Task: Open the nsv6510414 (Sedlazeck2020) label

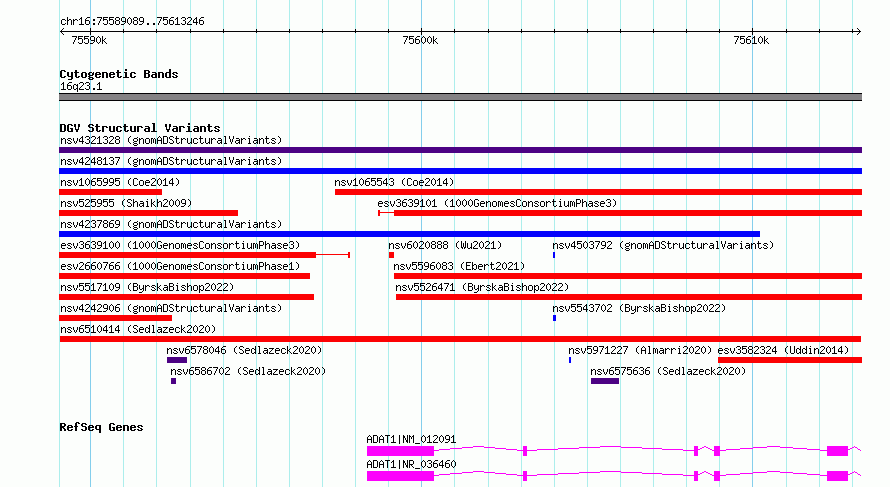Action: (x=138, y=329)
